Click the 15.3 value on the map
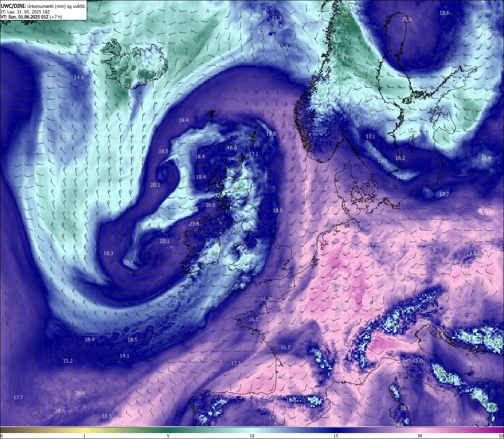 (x=277, y=18)
